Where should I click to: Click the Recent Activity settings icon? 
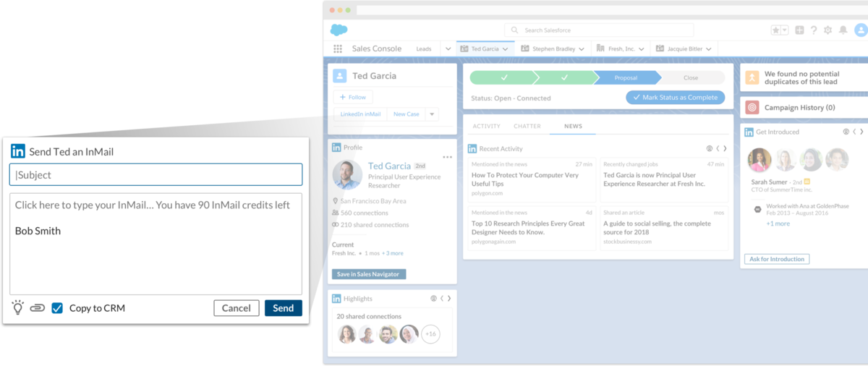[710, 148]
